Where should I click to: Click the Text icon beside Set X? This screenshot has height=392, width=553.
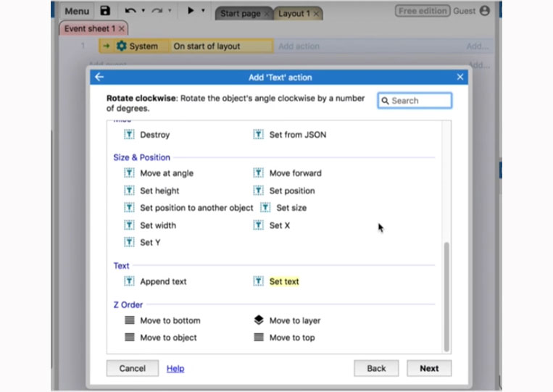258,225
